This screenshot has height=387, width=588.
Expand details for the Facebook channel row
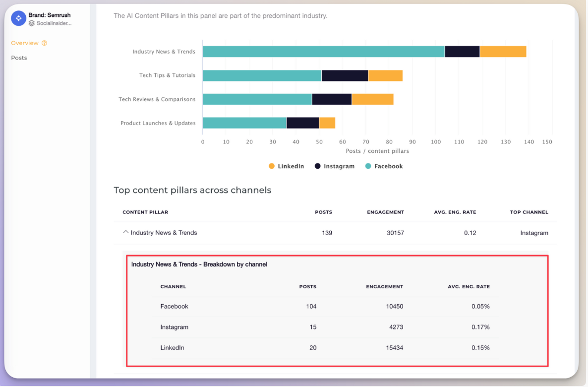[x=174, y=306]
